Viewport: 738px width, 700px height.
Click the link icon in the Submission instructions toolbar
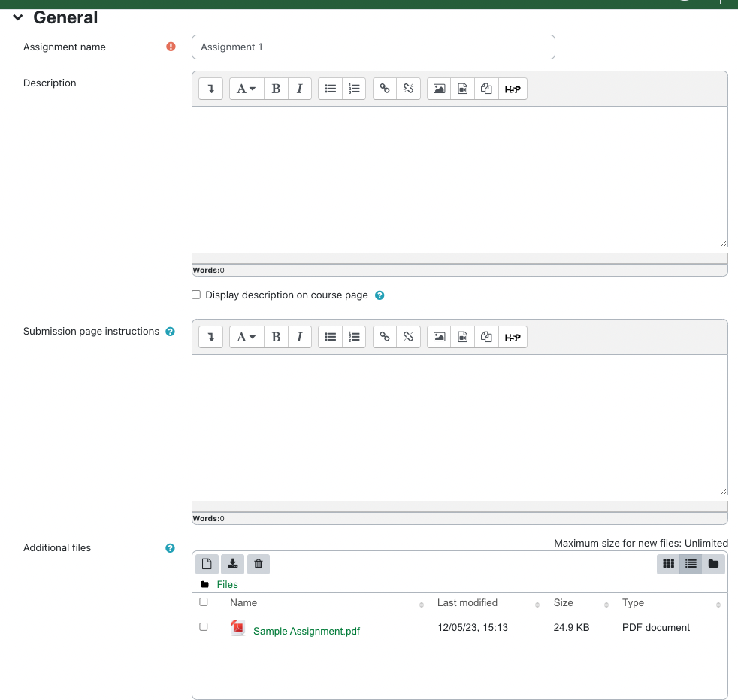click(x=385, y=337)
